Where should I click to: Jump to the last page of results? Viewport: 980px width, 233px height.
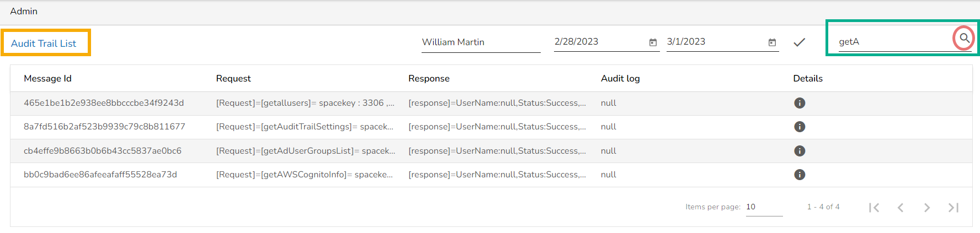click(x=954, y=208)
